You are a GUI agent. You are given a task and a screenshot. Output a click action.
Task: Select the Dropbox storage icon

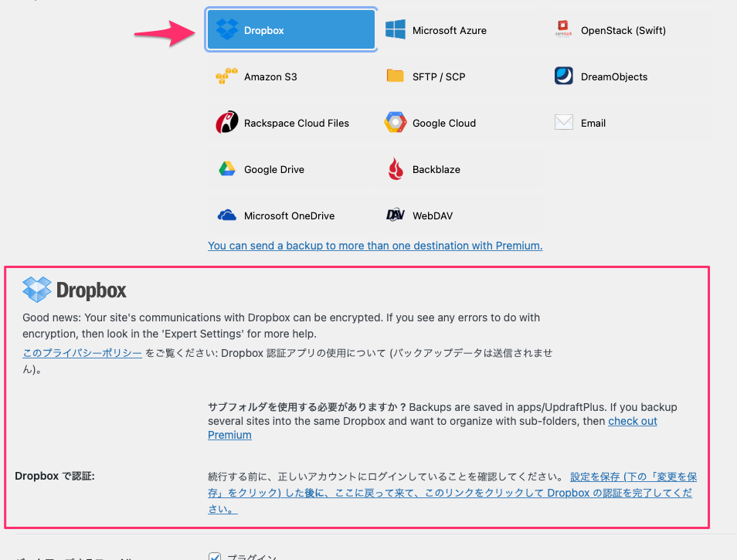click(x=226, y=29)
